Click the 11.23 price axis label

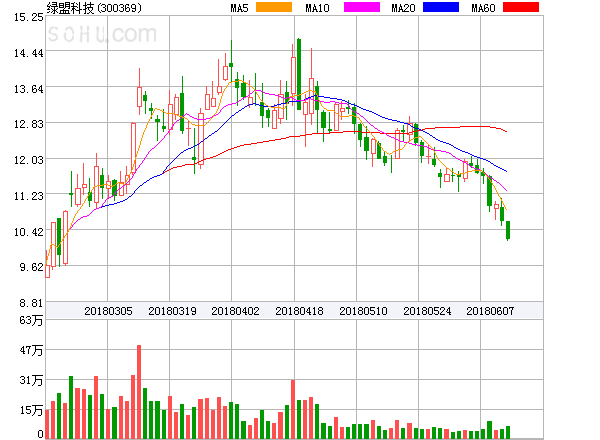point(29,196)
